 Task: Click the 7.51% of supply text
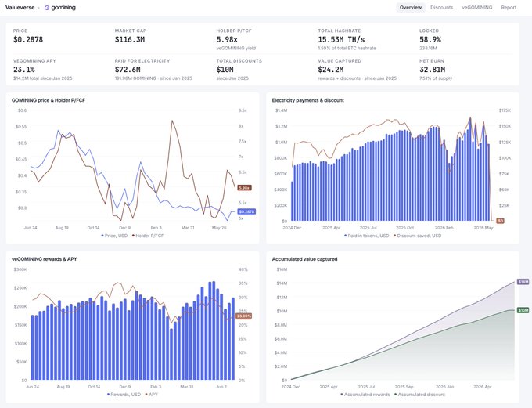coord(436,78)
